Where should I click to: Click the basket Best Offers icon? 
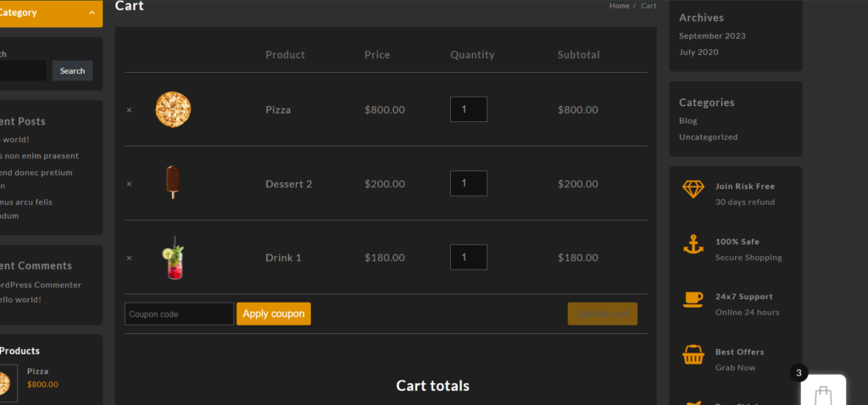[x=693, y=356]
